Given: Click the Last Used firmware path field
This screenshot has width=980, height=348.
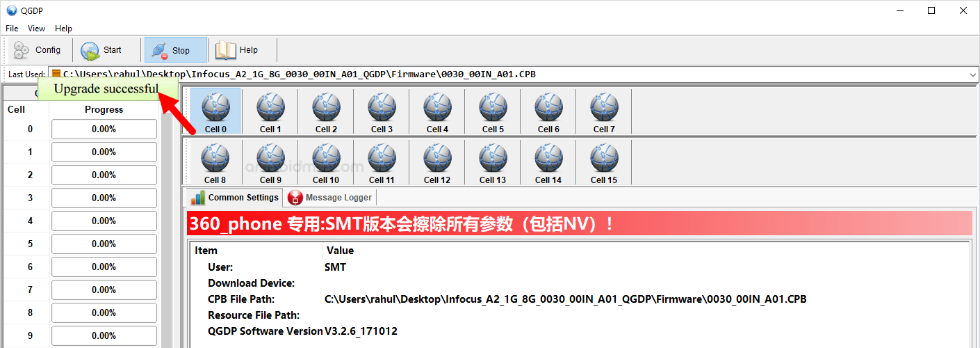Looking at the screenshot, I should point(514,74).
